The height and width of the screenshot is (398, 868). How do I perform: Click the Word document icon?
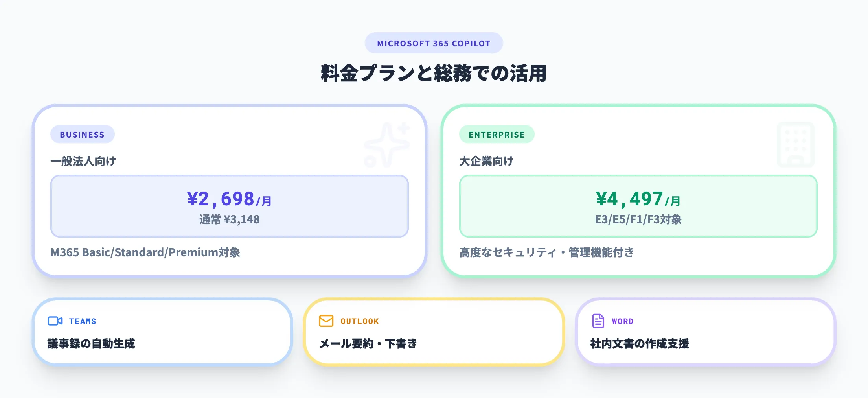[x=598, y=321]
